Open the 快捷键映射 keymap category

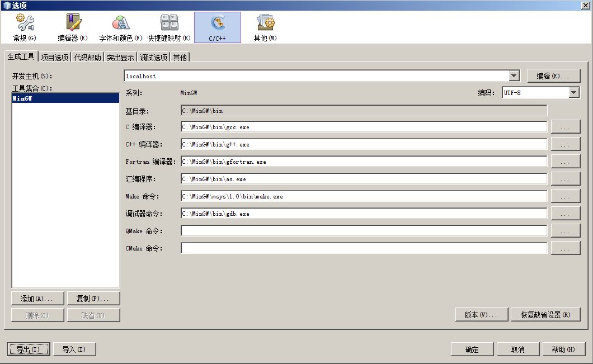point(169,27)
